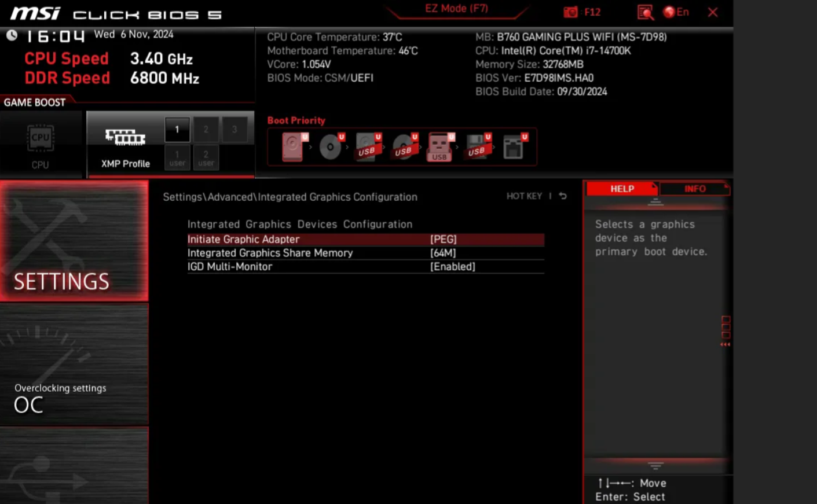Go back using the return arrow icon
The width and height of the screenshot is (817, 504).
tap(563, 196)
